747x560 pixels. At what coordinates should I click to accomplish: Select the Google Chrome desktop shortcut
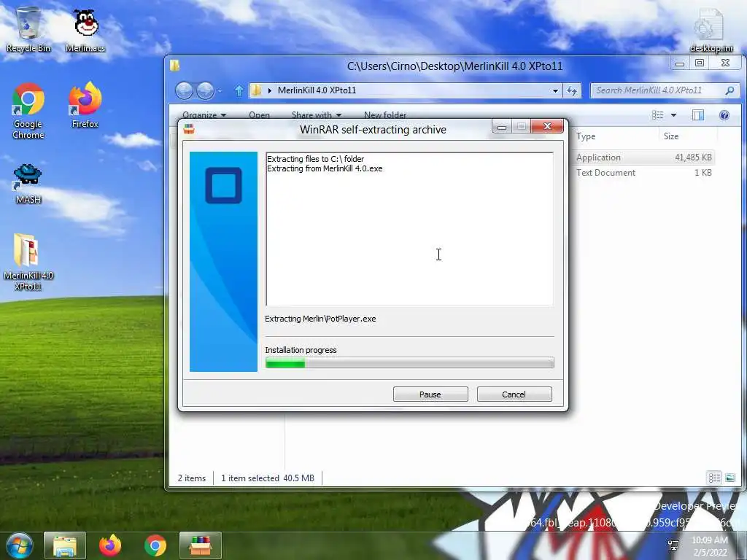click(x=28, y=112)
